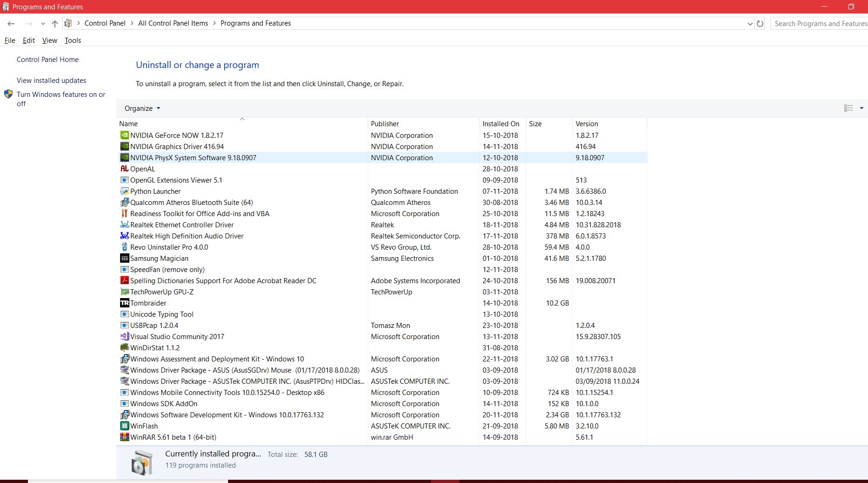This screenshot has width=868, height=483.
Task: Click the TechPowerUp GPU-Z icon
Action: pos(124,292)
